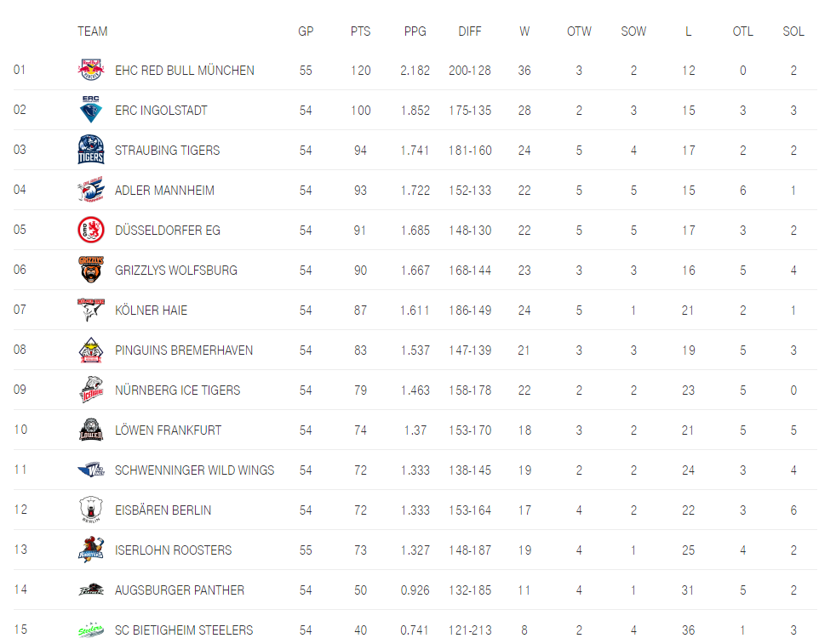819x644 pixels.
Task: Click the Iserlohn Roosters logo
Action: (90, 550)
